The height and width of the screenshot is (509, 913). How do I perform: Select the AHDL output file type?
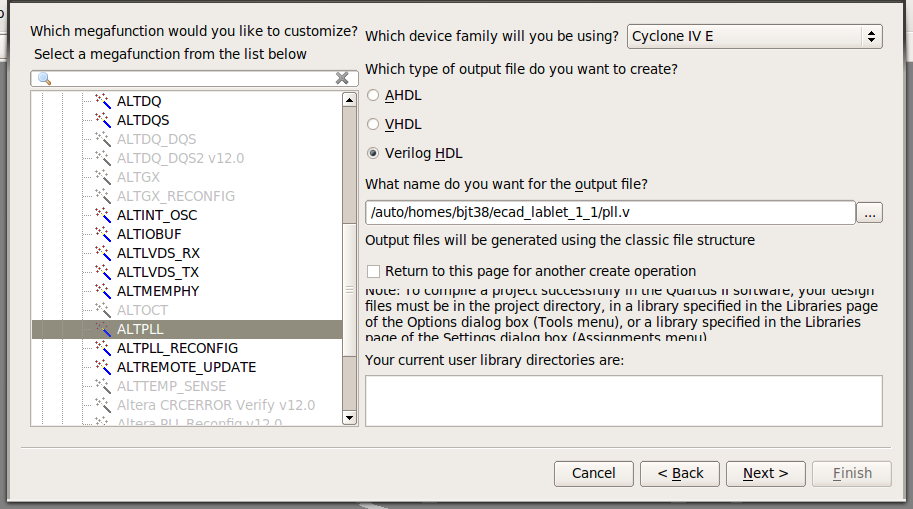click(x=374, y=96)
